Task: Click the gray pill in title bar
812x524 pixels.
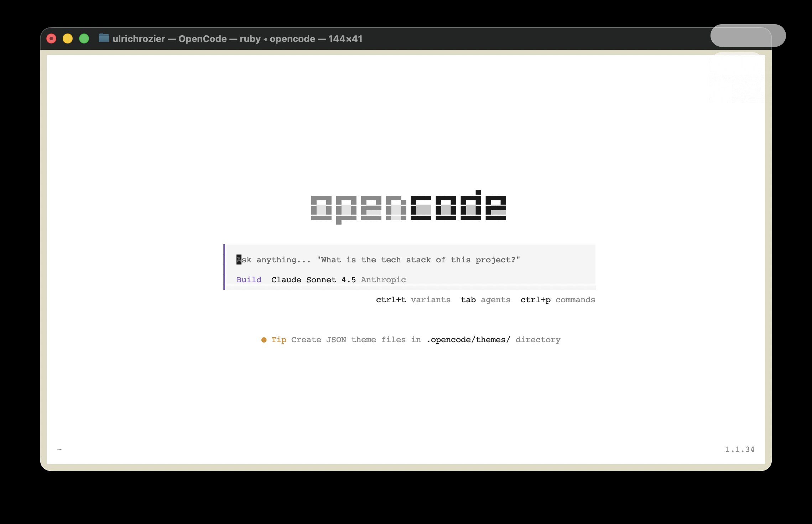Action: [x=748, y=36]
